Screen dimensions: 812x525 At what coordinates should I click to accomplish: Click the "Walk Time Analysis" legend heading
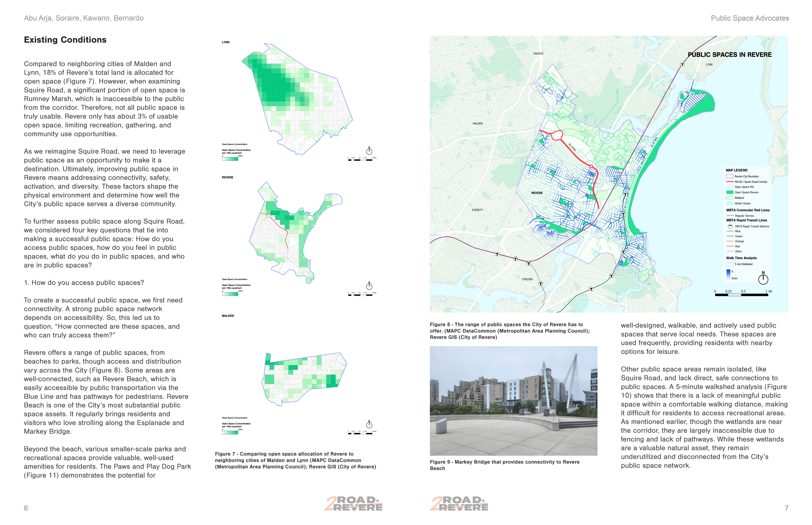[741, 258]
